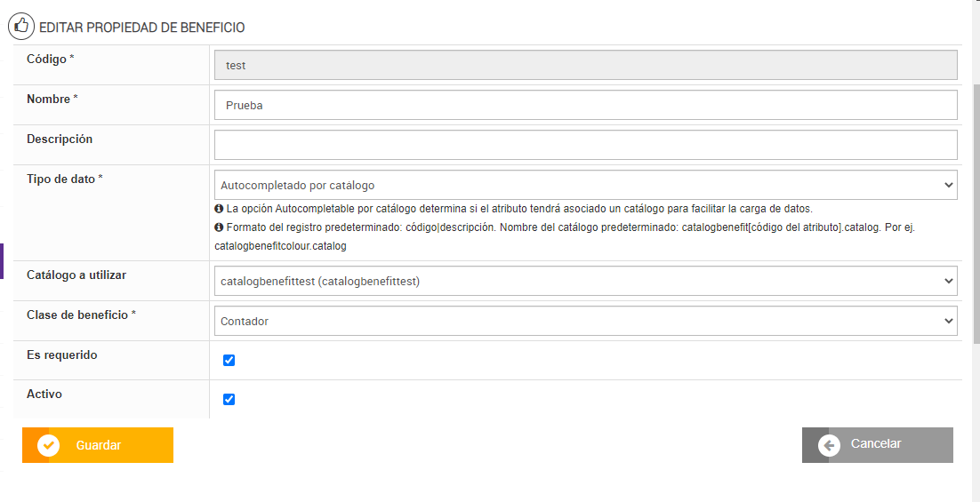The height and width of the screenshot is (502, 980).
Task: Expand the Catálogo a utilizar dropdown
Action: point(585,282)
